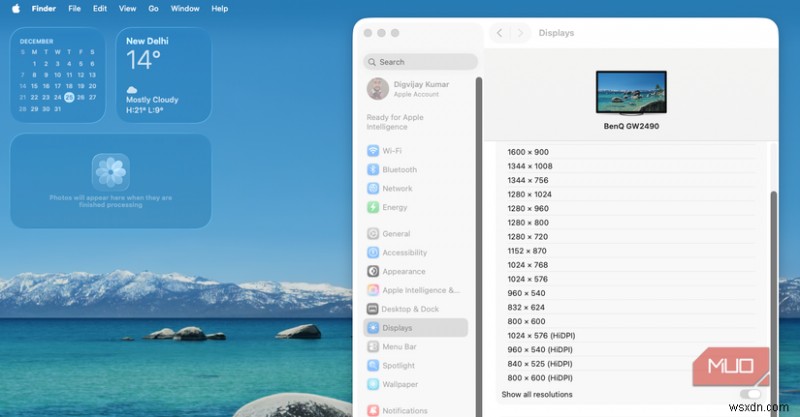Open the Go menu
800x417 pixels.
[x=153, y=9]
